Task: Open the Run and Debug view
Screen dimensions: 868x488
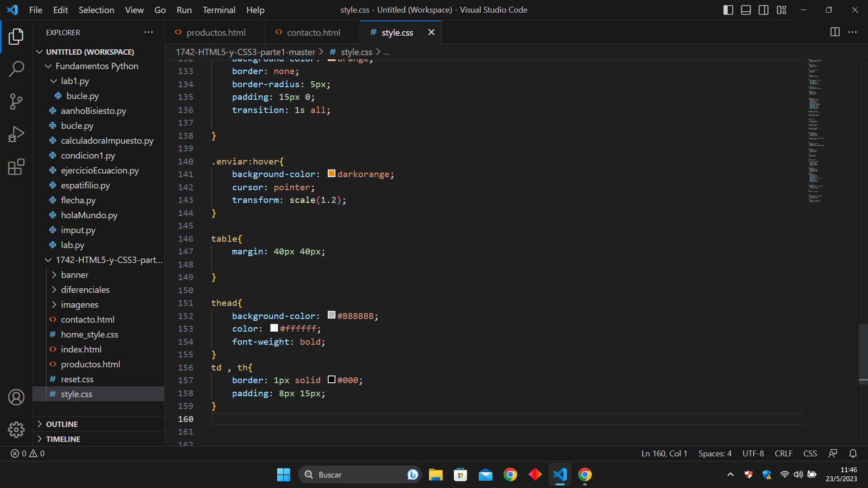Action: (x=16, y=134)
